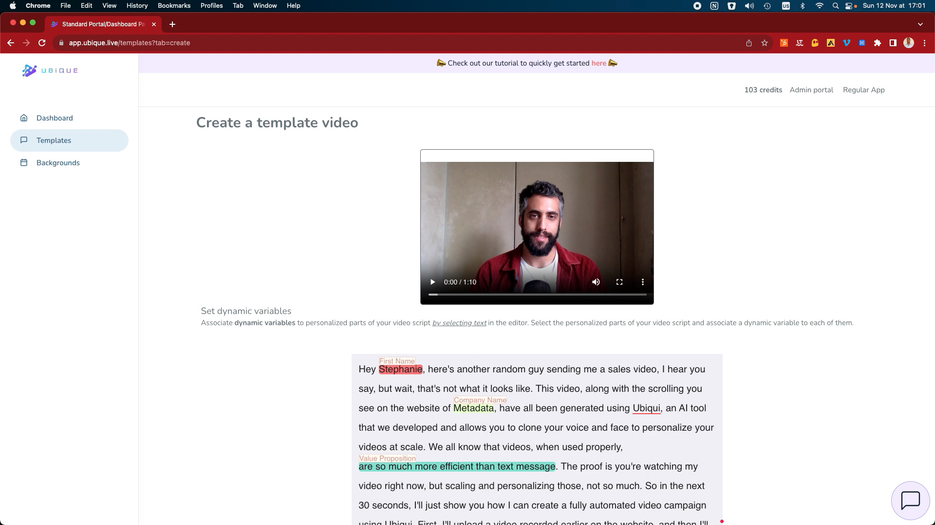The image size is (935, 525).
Task: Open the HubSpot extension icon
Action: pyautogui.click(x=784, y=43)
